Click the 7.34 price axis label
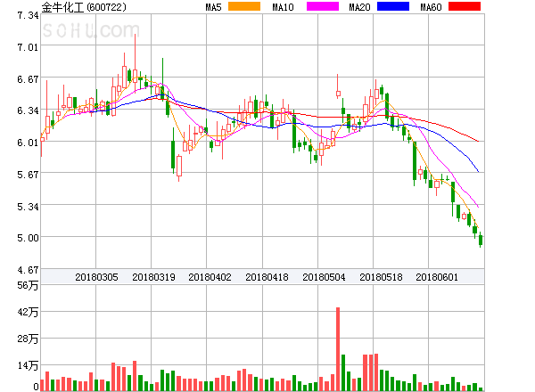Screen dimensions: 535x392 coord(28,15)
